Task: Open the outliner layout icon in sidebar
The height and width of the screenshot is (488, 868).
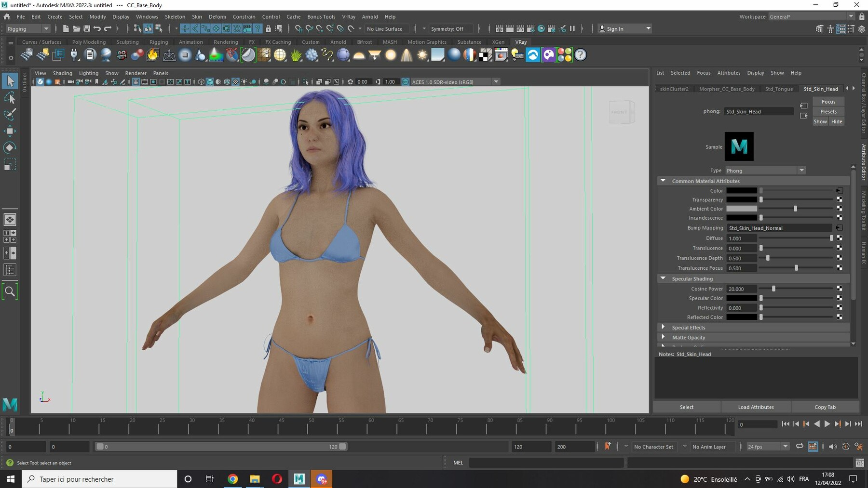Action: (10, 270)
